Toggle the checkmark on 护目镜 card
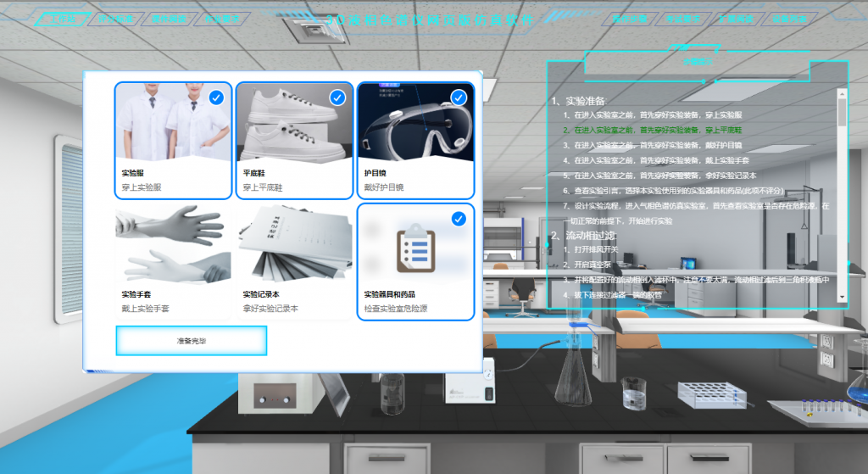Screen dimensions: 868x474 (459, 98)
